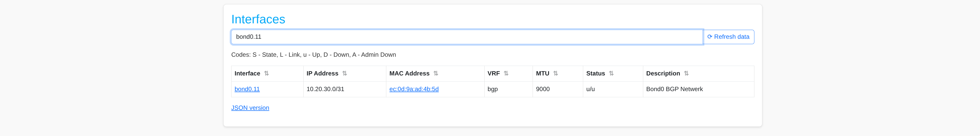
Task: Sort by VRF using its arrows icon
Action: click(x=506, y=73)
